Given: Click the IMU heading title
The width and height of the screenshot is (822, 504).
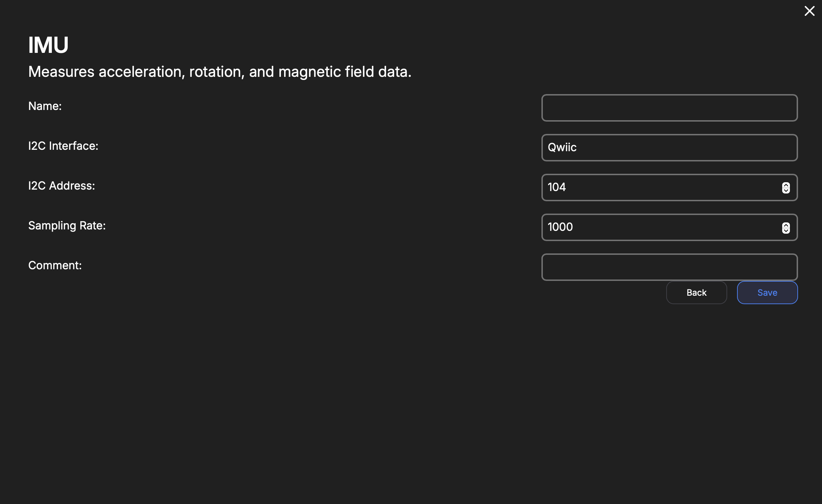Looking at the screenshot, I should (x=48, y=45).
